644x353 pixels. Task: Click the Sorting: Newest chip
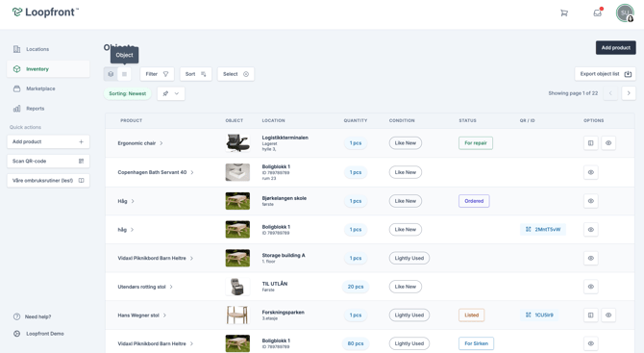point(127,93)
